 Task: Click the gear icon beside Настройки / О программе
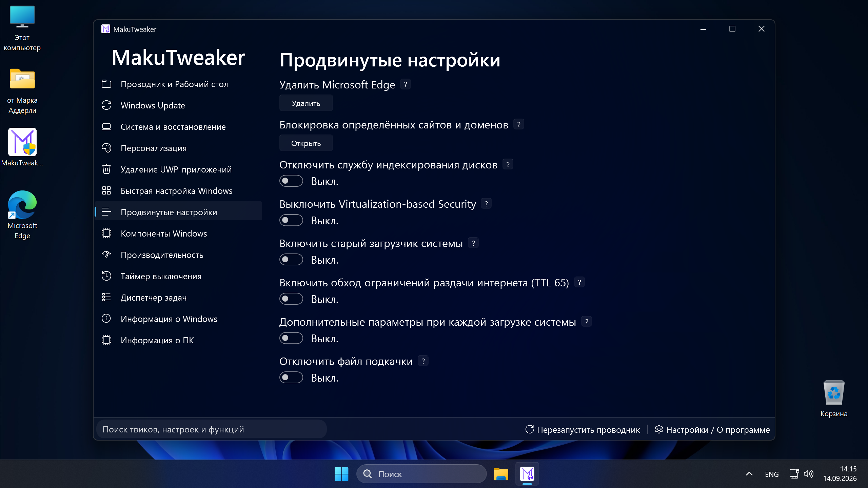coord(659,429)
